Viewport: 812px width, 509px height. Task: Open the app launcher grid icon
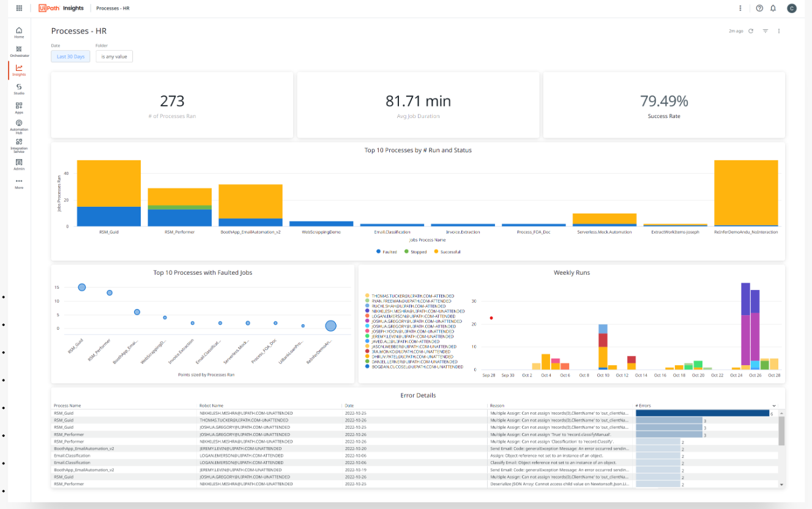[19, 8]
